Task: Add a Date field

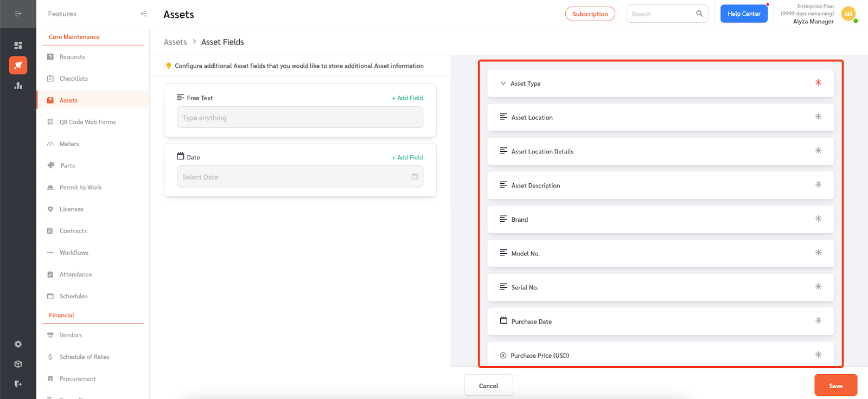Action: 407,157
